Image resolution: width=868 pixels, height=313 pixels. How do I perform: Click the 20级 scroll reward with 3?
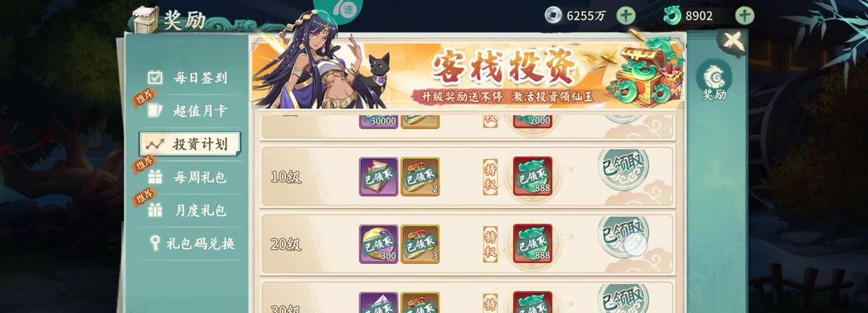(x=420, y=244)
